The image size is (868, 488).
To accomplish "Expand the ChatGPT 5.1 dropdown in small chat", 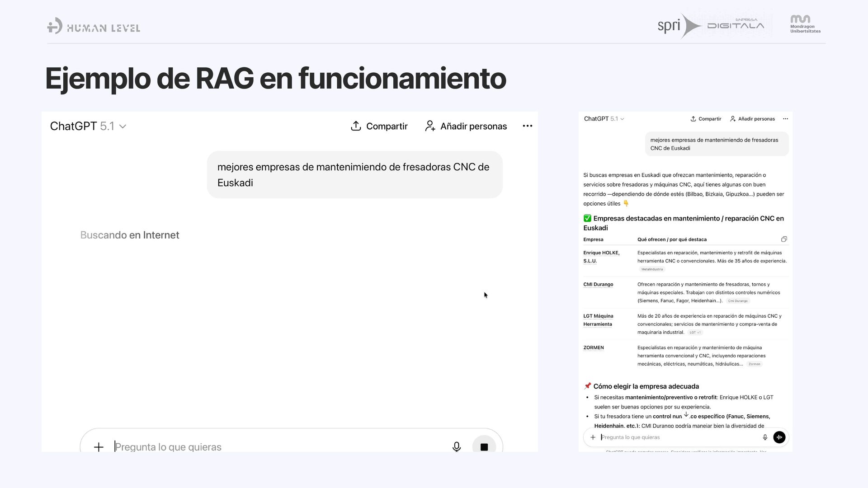I will [622, 119].
